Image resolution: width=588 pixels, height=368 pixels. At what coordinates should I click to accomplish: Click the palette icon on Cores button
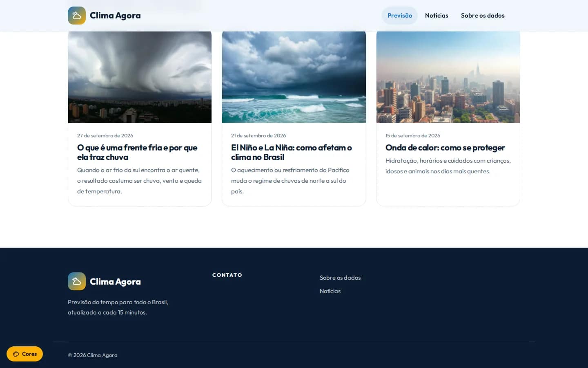[x=16, y=354]
